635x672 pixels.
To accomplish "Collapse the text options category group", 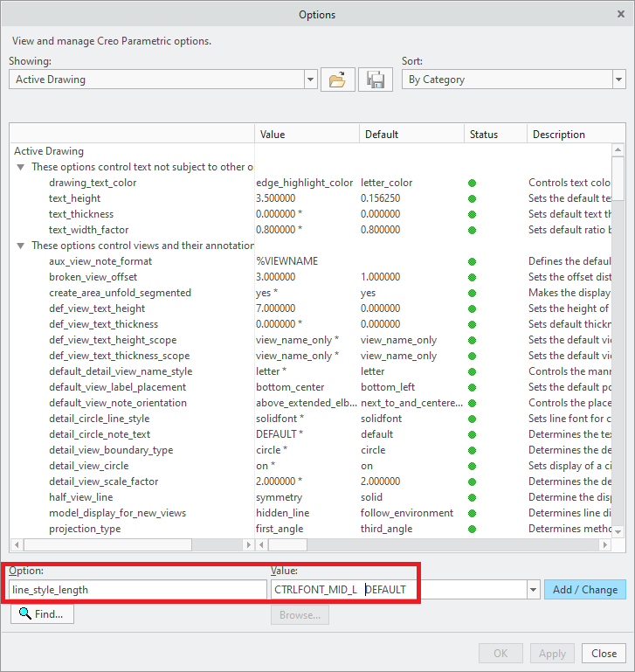I will pos(20,167).
